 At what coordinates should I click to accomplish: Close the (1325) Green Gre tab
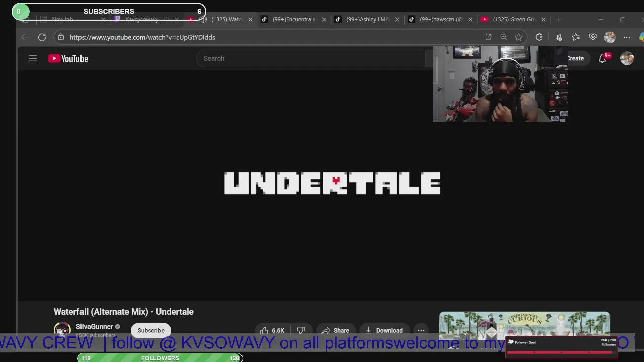tap(543, 19)
